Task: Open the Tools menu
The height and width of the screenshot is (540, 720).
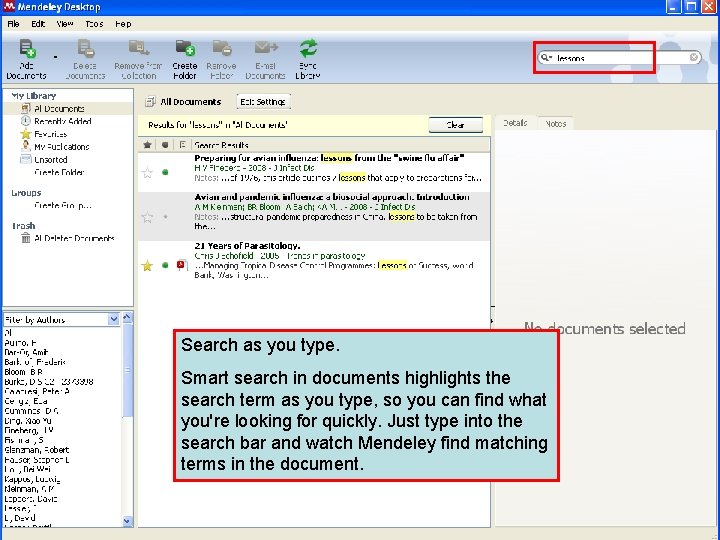Action: coord(94,24)
